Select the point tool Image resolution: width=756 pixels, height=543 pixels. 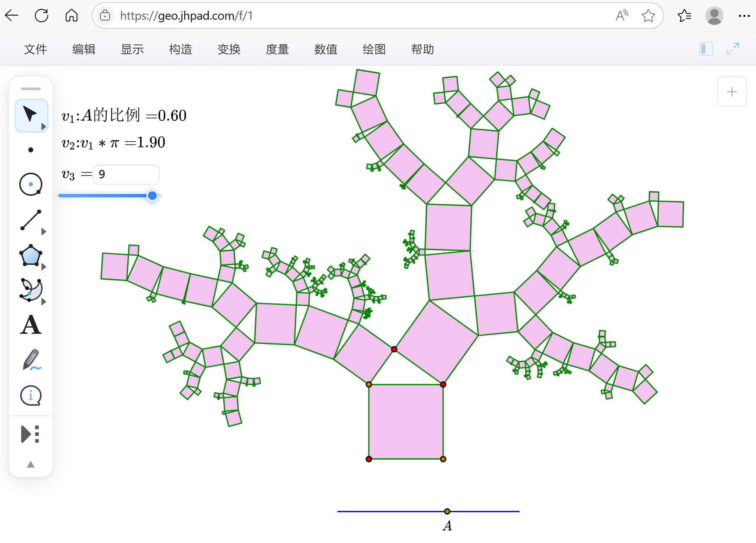(31, 150)
